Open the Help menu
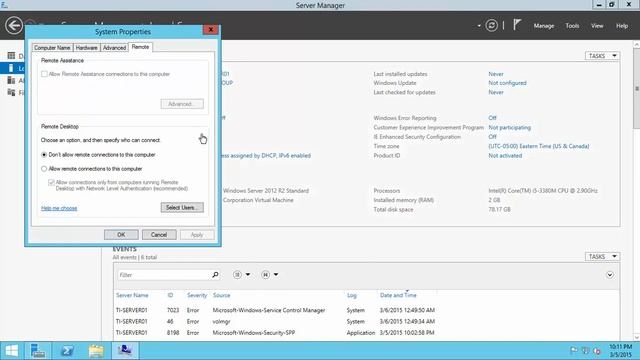Screen dimensions: 640x360 click(622, 26)
